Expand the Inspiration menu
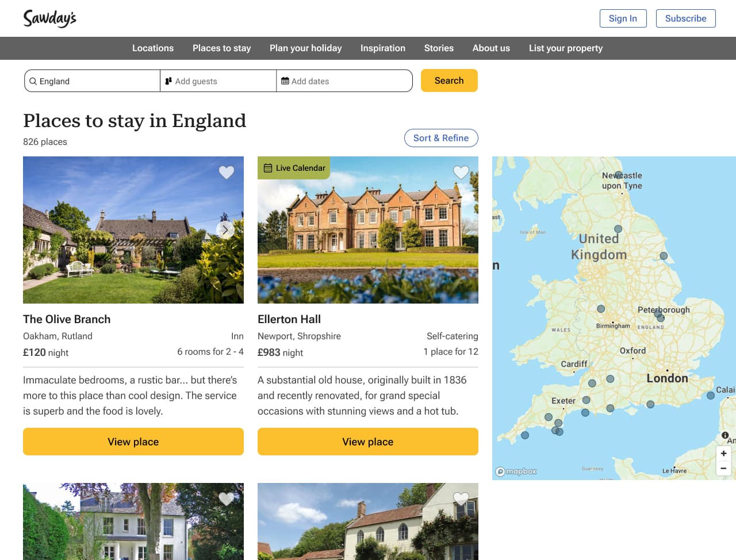 tap(383, 48)
